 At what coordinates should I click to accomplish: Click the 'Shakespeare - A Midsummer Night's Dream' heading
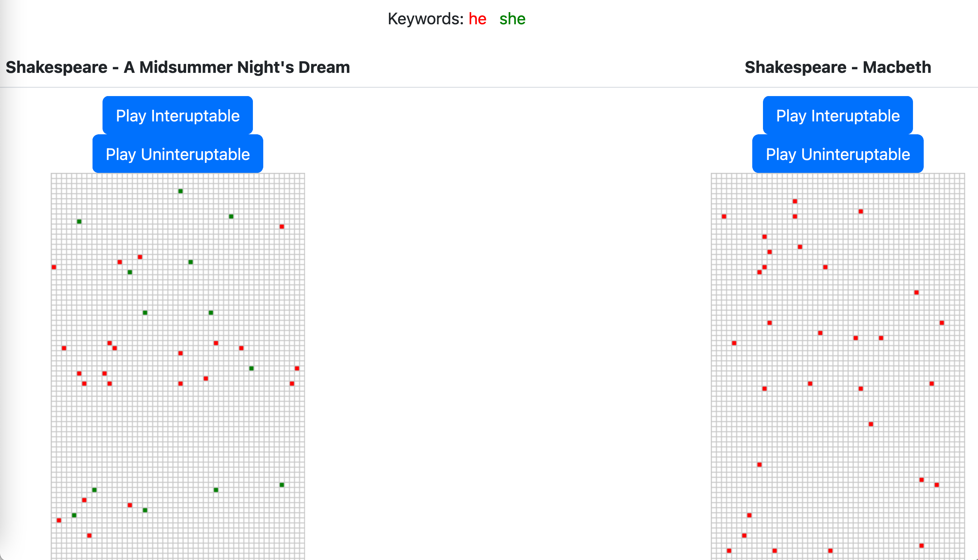[x=178, y=67]
